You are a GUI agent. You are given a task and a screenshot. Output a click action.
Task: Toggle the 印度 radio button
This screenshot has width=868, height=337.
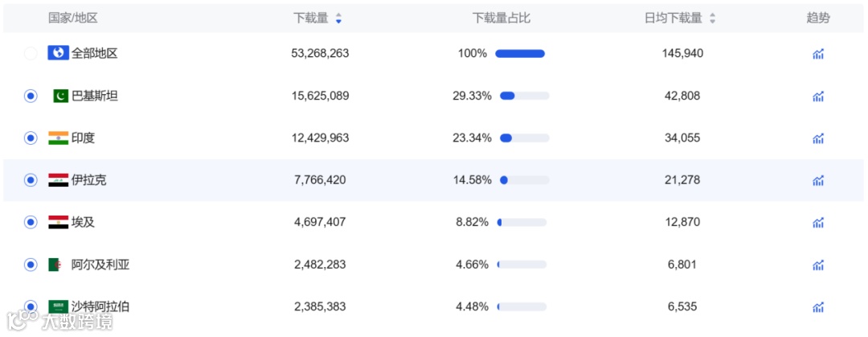[31, 138]
